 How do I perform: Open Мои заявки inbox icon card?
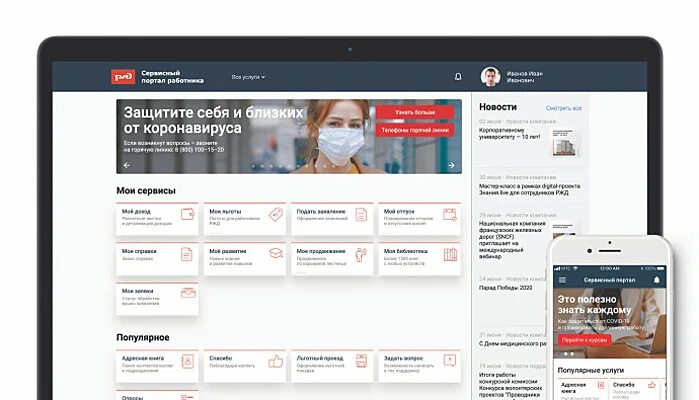point(157,298)
